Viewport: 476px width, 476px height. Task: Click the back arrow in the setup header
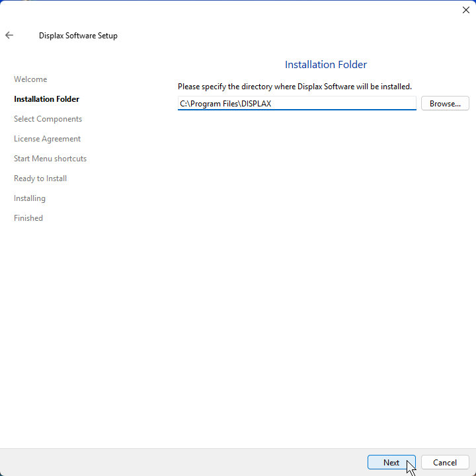pyautogui.click(x=9, y=36)
